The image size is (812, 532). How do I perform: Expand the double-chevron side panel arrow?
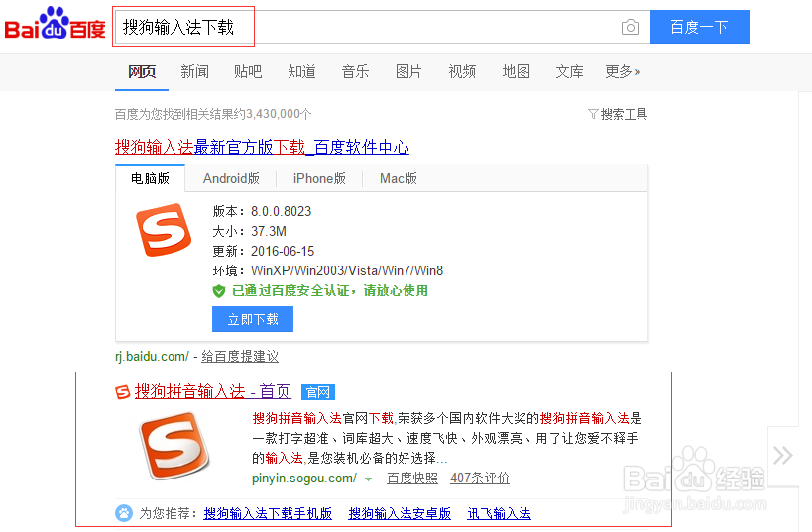(782, 456)
